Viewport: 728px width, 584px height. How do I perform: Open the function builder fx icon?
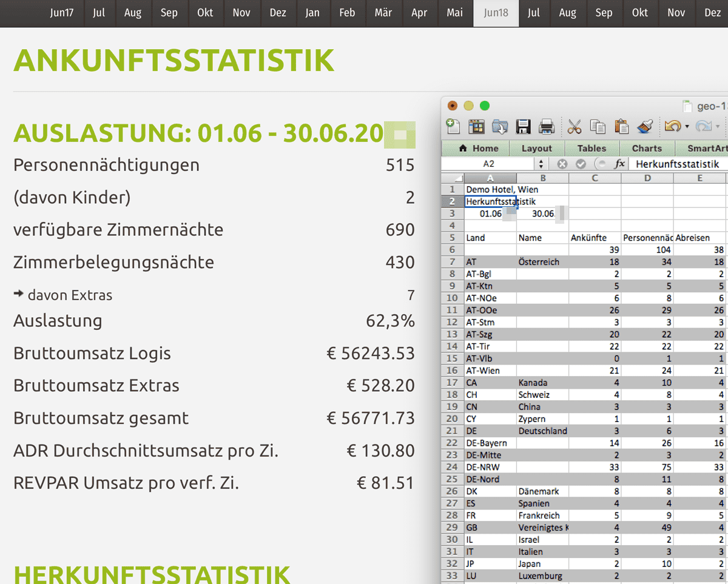click(x=619, y=164)
